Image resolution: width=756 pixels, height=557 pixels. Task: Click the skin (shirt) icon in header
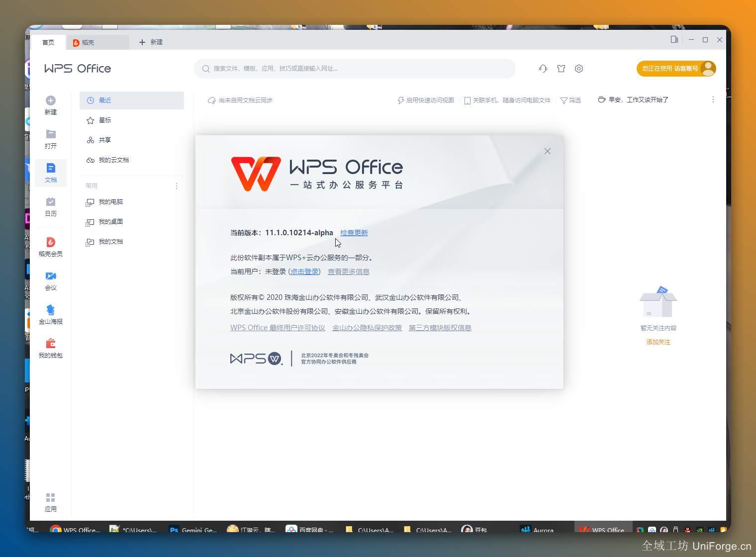[x=561, y=69]
